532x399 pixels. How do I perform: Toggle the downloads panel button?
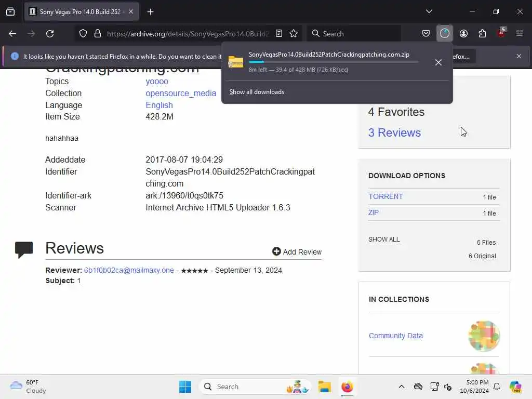point(445,33)
